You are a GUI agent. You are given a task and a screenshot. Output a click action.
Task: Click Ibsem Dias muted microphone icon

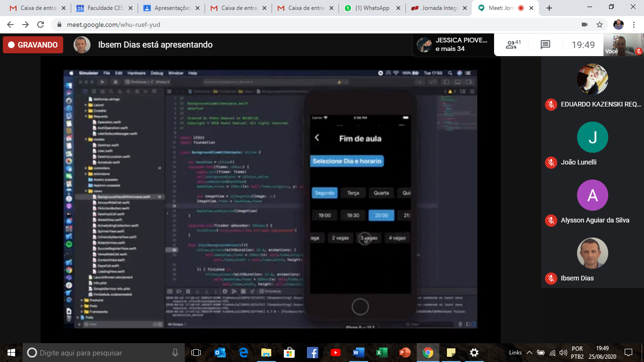pyautogui.click(x=551, y=278)
